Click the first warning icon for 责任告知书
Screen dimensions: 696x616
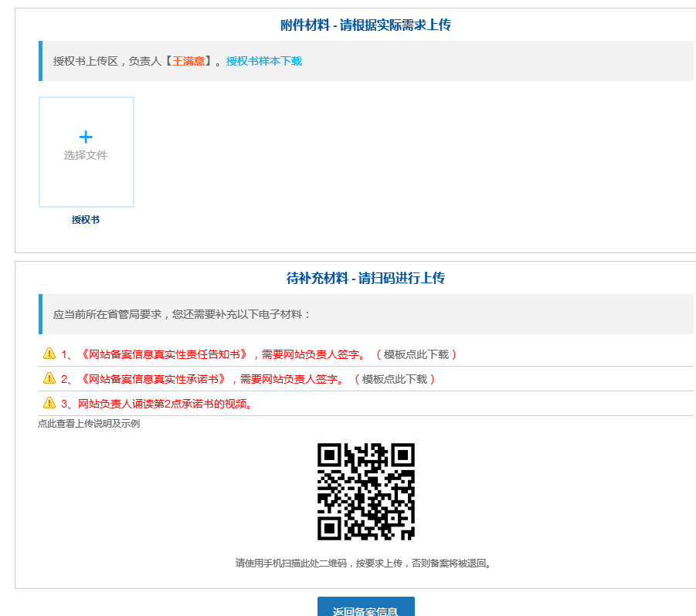49,354
